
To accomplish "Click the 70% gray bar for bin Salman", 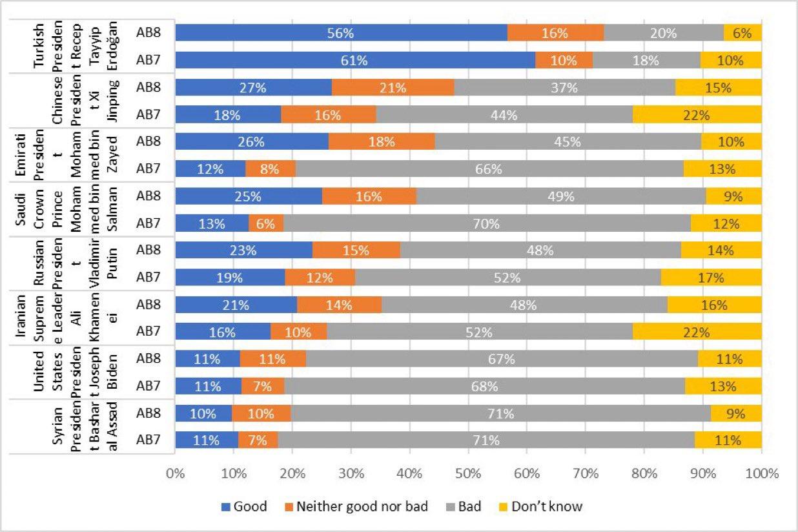I will click(x=487, y=223).
